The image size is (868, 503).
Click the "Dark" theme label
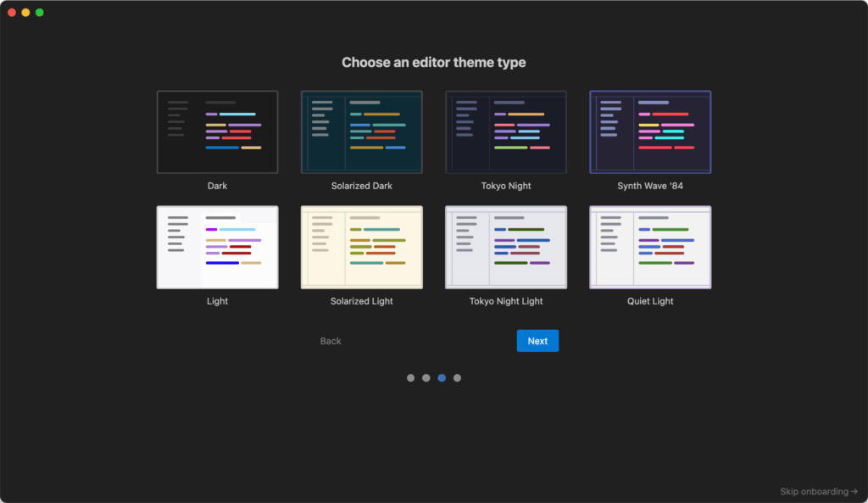coord(217,186)
